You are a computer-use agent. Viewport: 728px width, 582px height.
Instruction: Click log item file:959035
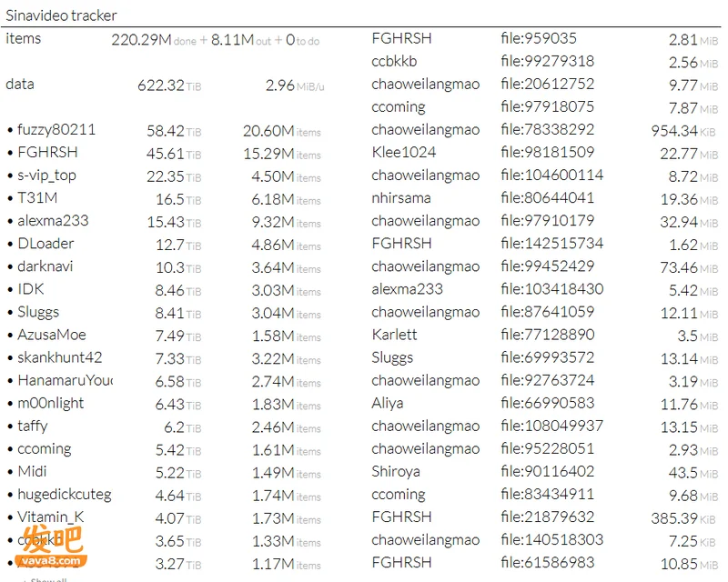(x=539, y=38)
